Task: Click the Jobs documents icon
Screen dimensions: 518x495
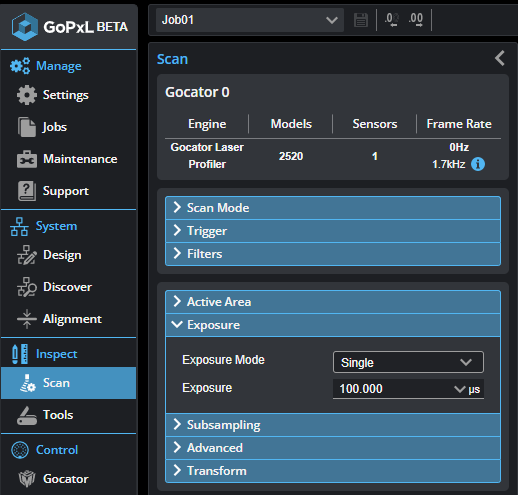Action: click(27, 127)
